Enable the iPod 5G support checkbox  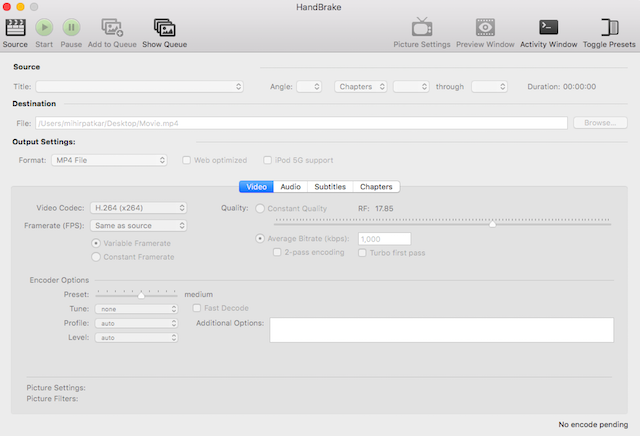267,160
